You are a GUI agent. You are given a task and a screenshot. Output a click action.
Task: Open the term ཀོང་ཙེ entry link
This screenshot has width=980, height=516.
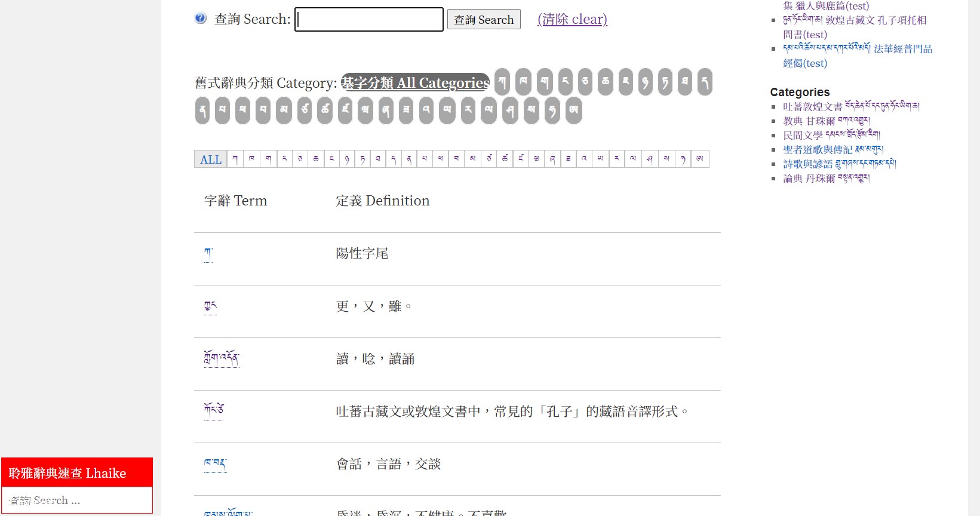[214, 410]
